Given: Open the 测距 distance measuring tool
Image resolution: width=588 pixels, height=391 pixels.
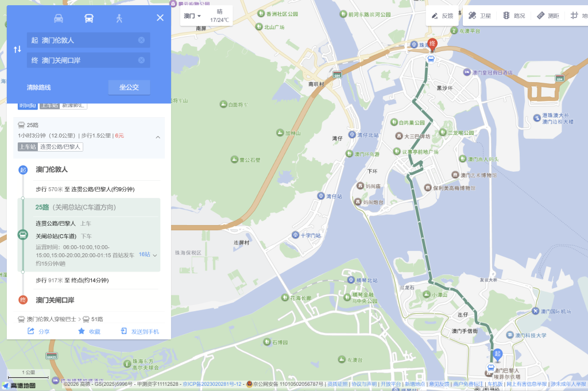Looking at the screenshot, I should 548,16.
